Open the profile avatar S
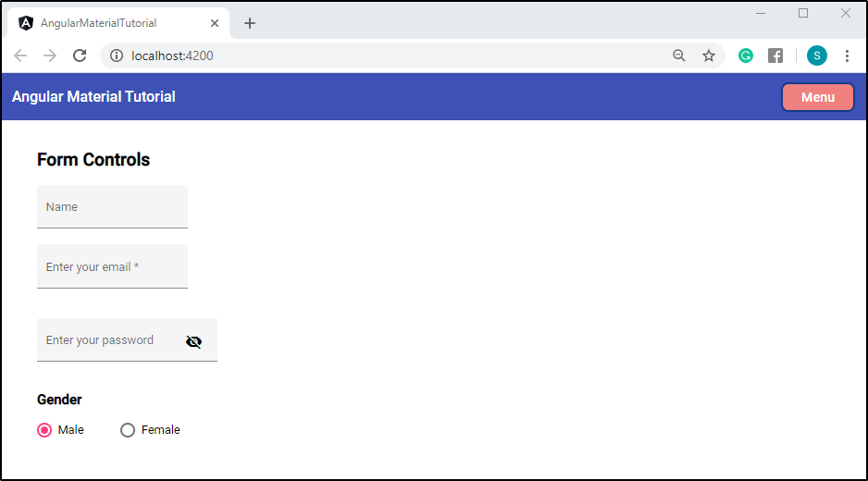 (816, 55)
